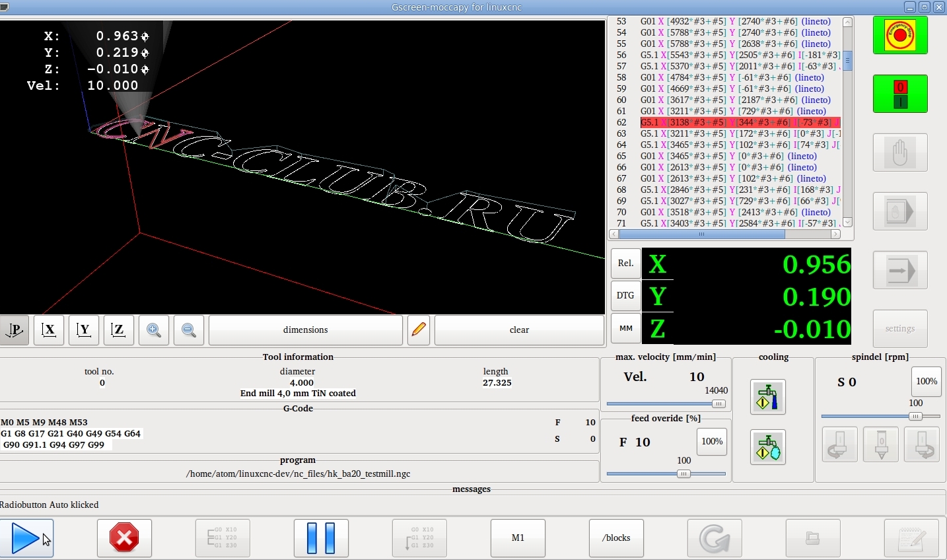Toggle Rel. coordinate display
Screen dimensions: 947x560
[625, 263]
